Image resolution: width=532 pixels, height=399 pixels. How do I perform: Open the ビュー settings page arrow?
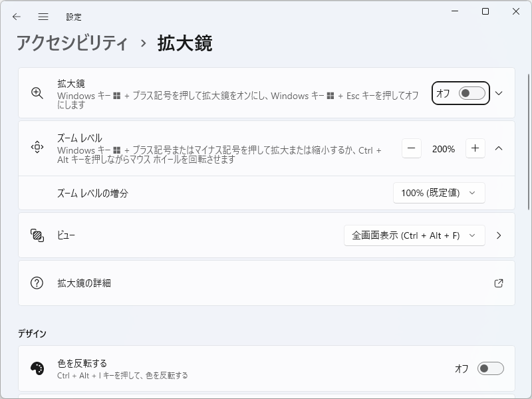(x=499, y=235)
